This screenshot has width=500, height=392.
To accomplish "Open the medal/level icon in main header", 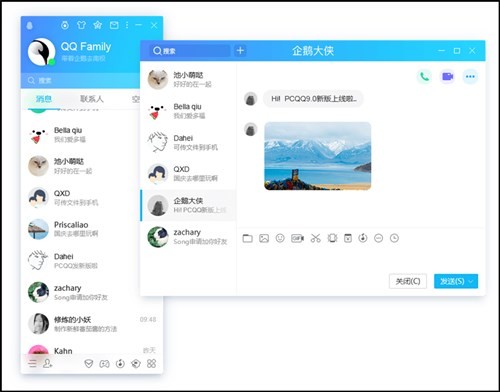I will tap(65, 25).
